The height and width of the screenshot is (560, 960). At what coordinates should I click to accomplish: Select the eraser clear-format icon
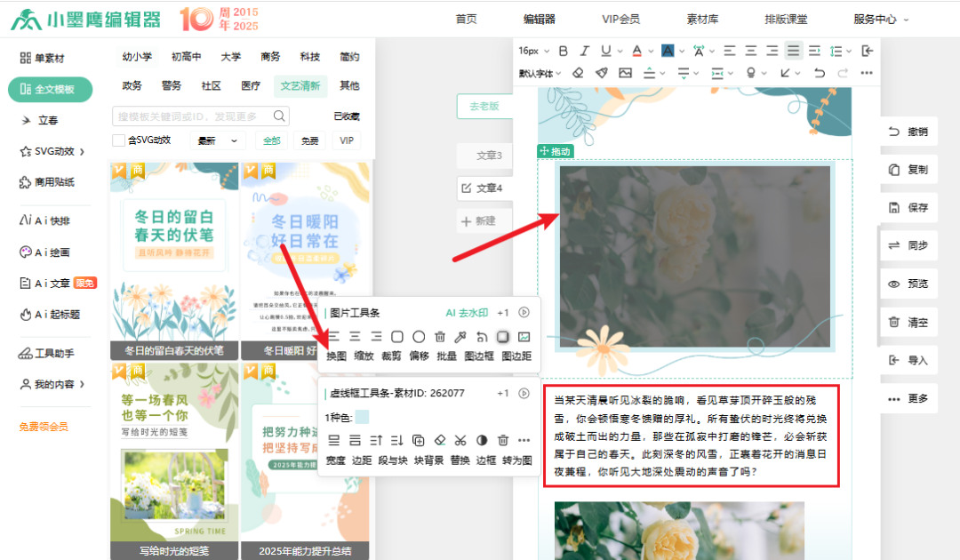pos(578,73)
